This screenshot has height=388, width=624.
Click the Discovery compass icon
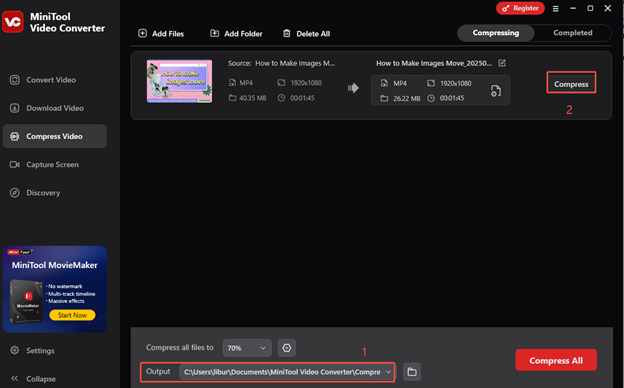(x=15, y=193)
